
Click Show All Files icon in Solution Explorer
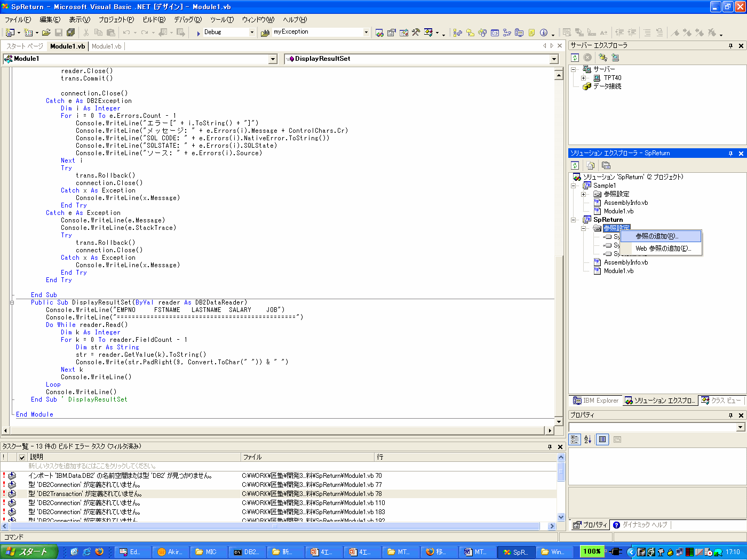591,165
